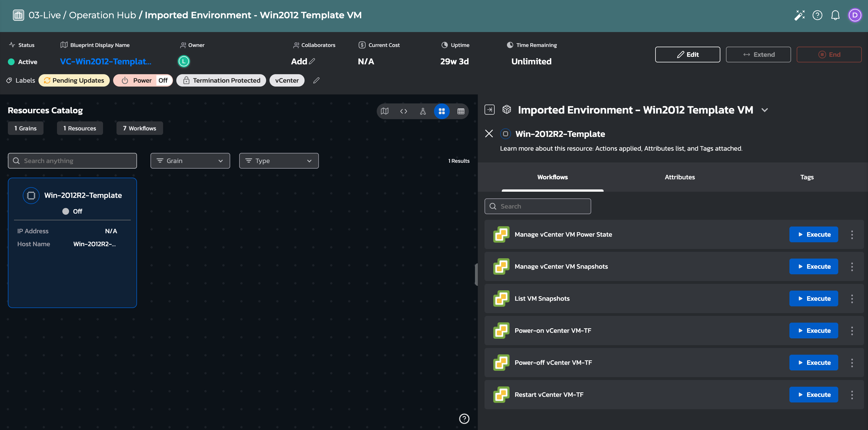The width and height of the screenshot is (868, 430).
Task: Switch to table list view icon
Action: point(461,111)
